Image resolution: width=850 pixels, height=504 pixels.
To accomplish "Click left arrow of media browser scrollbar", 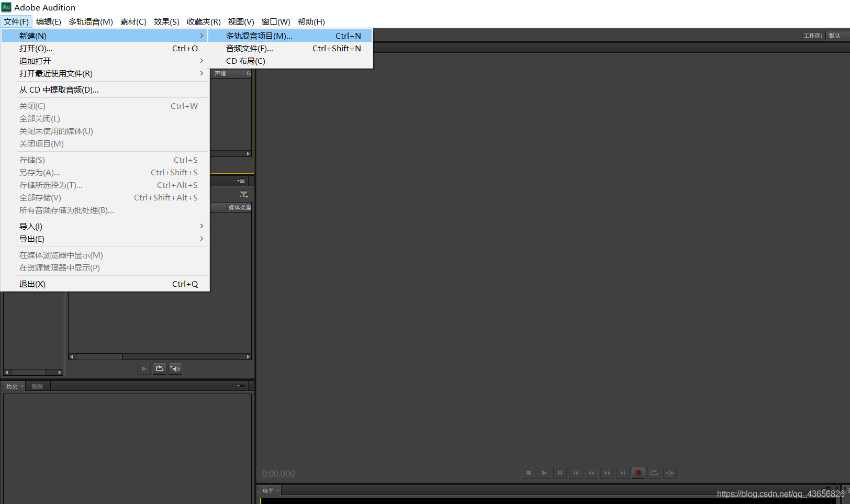I will (72, 356).
